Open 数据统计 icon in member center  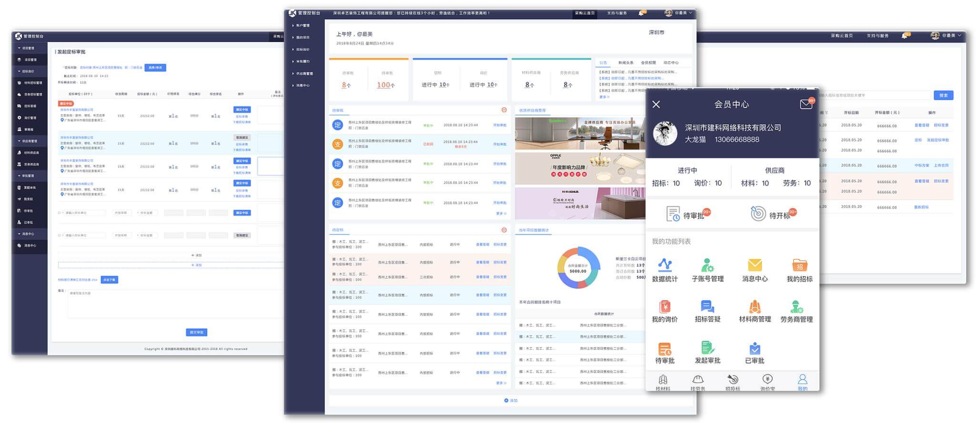[x=665, y=265]
